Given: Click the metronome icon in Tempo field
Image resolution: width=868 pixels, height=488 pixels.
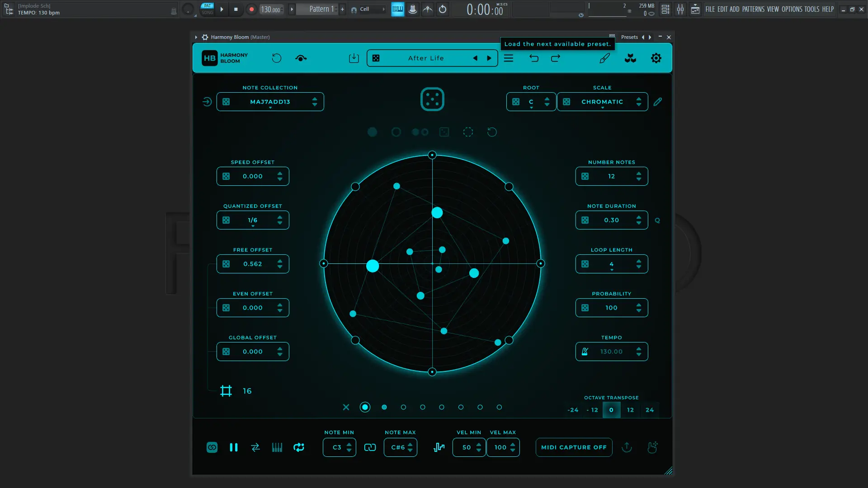Looking at the screenshot, I should [585, 352].
